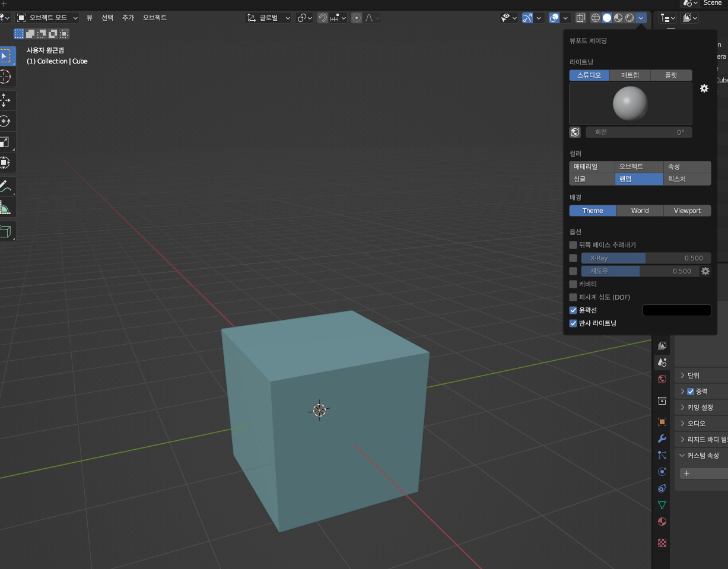Open shadow settings gear
This screenshot has height=569, width=728.
click(x=705, y=271)
